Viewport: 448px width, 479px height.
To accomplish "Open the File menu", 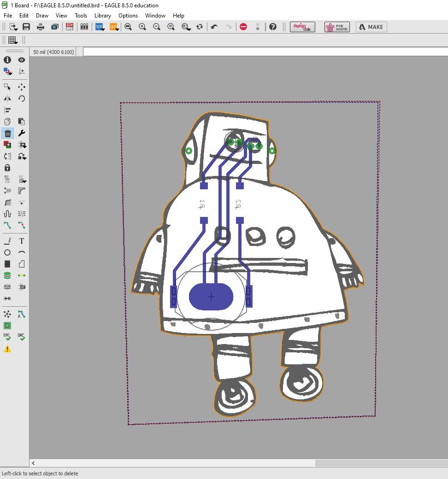I will (8, 16).
